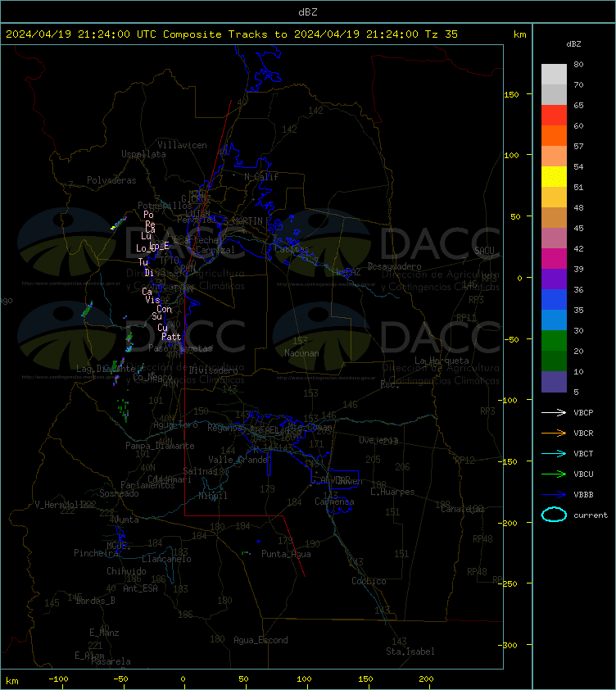Click the Pampa_Diamante map label
The height and width of the screenshot is (690, 616).
[x=160, y=446]
